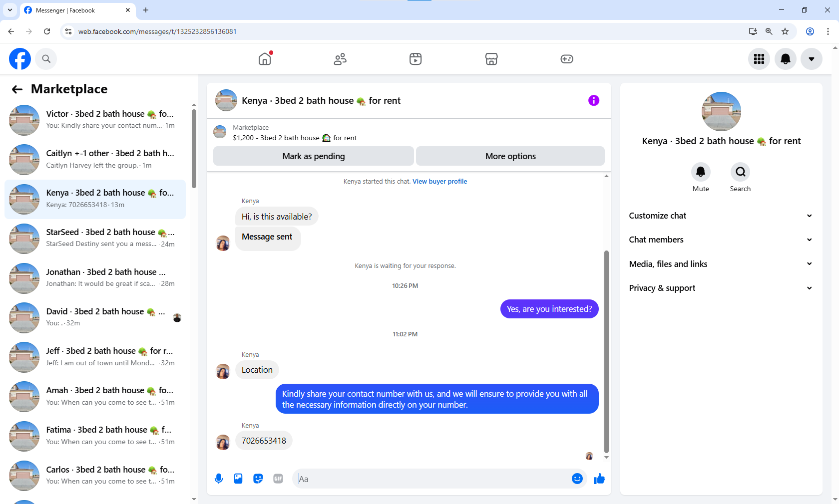Viewport: 839px width, 504px height.
Task: Expand the Chat members section
Action: click(x=721, y=240)
